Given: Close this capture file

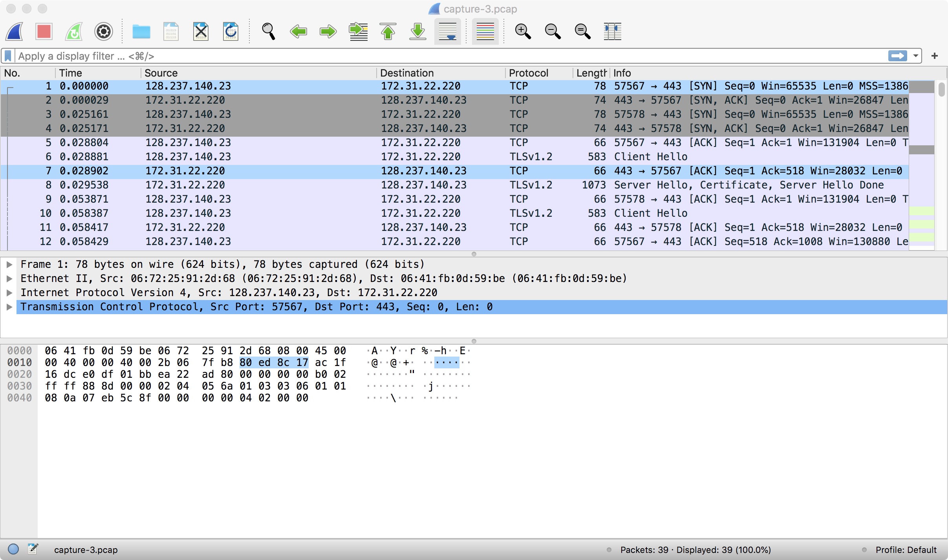Looking at the screenshot, I should (x=201, y=31).
